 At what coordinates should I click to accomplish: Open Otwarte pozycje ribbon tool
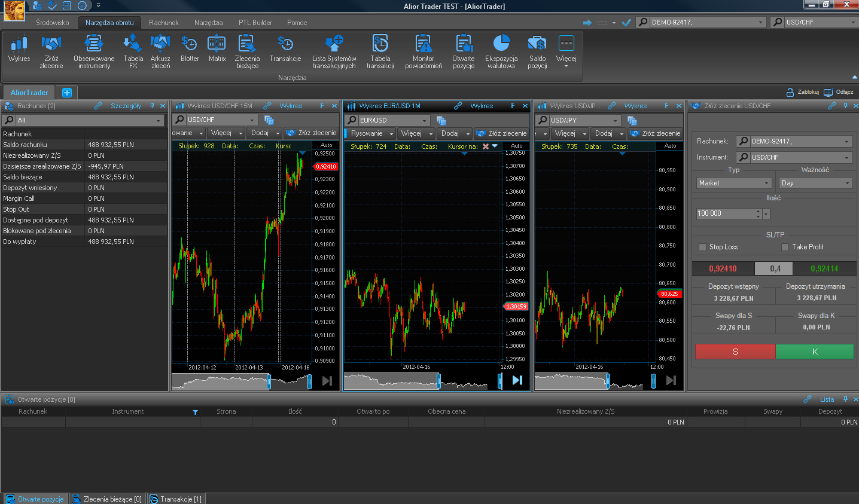click(x=464, y=52)
